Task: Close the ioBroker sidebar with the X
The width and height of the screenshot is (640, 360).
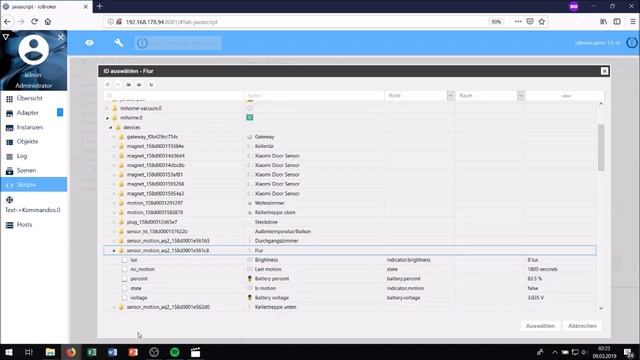Action: point(60,37)
